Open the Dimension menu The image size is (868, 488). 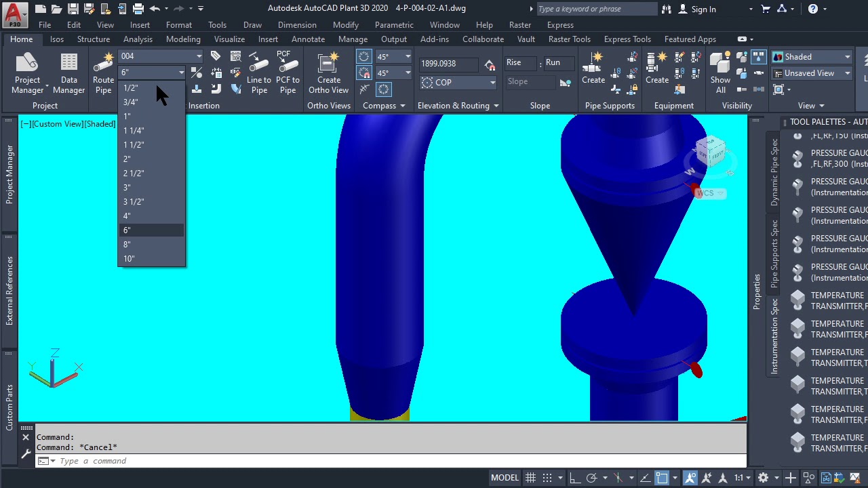pos(297,25)
